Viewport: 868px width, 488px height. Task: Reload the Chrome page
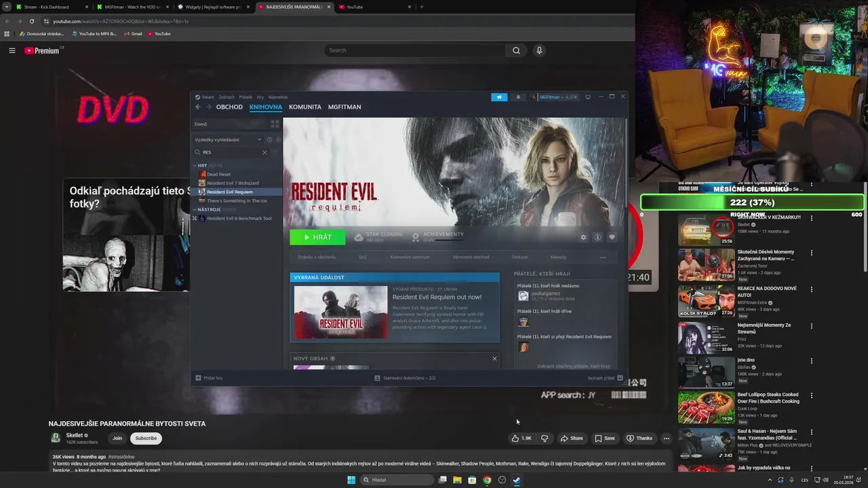[x=31, y=21]
